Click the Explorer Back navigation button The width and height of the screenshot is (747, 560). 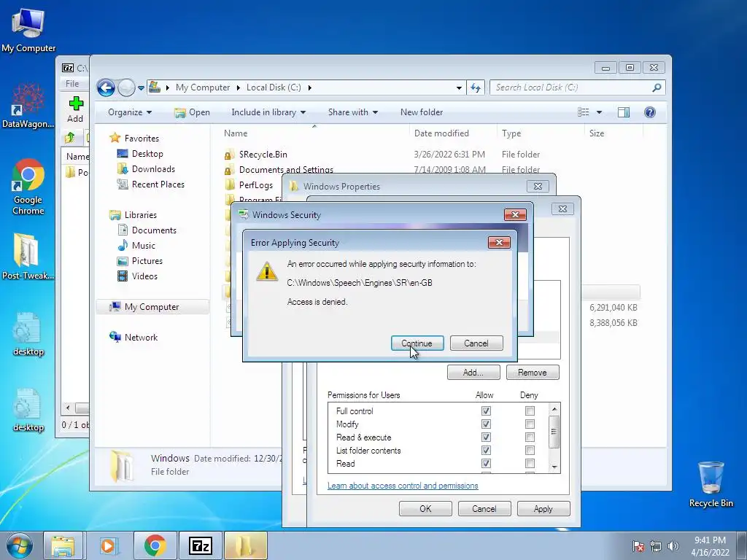(x=106, y=87)
